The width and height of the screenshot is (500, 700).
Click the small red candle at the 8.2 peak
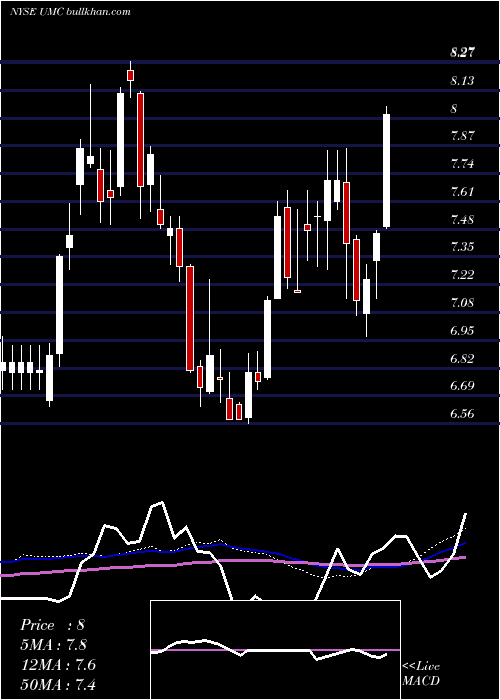[x=130, y=75]
